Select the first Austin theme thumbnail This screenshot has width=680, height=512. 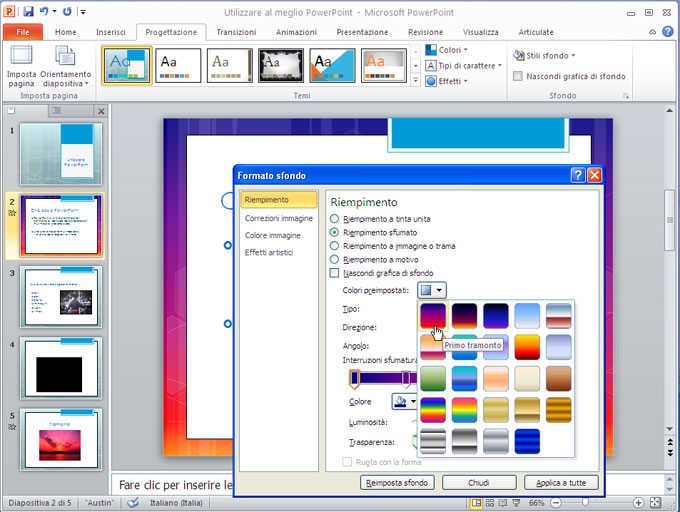[127, 65]
